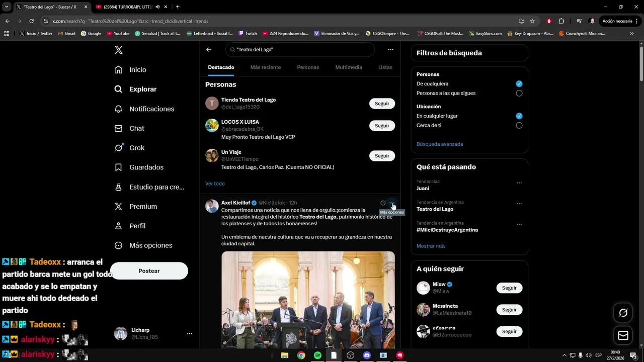Mute the YouTube tab's audio icon
The image size is (644, 362).
pyautogui.click(x=157, y=7)
